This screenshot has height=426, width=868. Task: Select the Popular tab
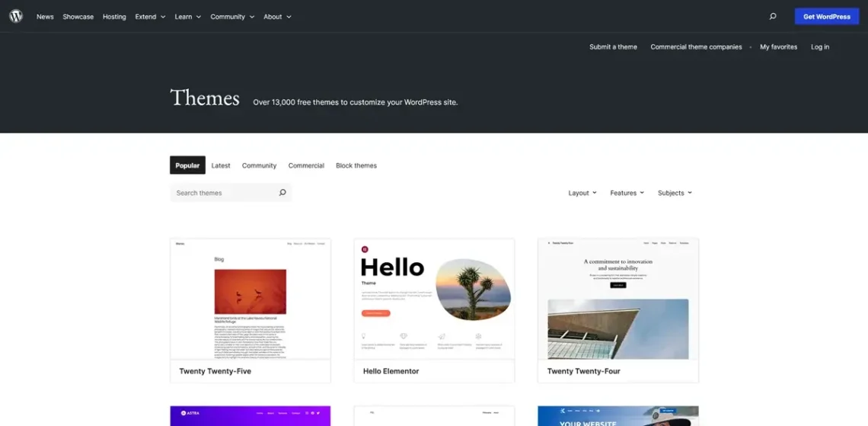(x=187, y=165)
